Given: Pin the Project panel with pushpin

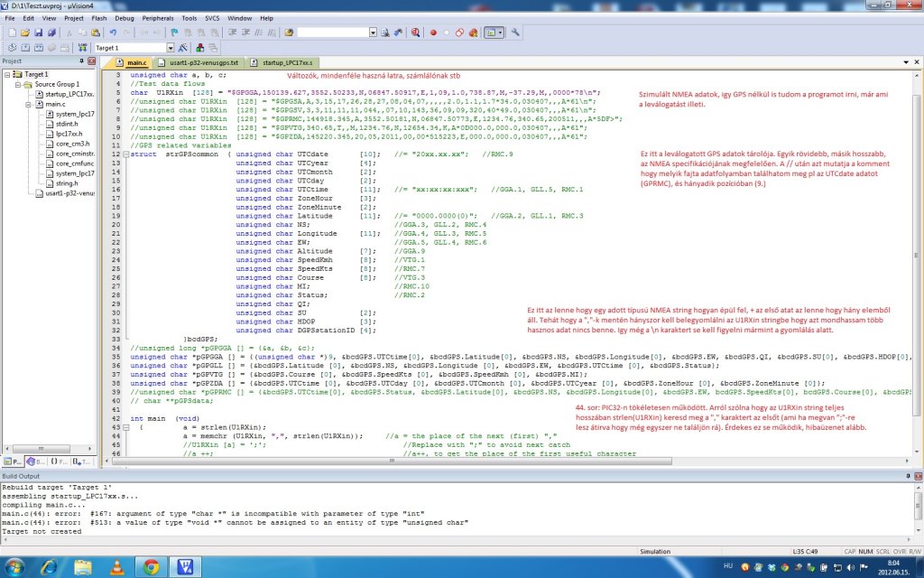Looking at the screenshot, I should coord(82,61).
